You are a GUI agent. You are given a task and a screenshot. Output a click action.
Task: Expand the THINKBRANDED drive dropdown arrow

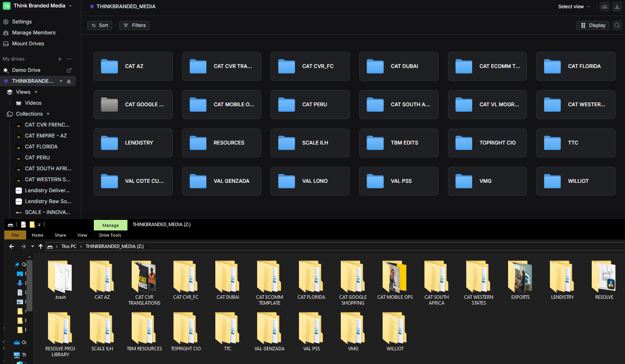pyautogui.click(x=61, y=81)
